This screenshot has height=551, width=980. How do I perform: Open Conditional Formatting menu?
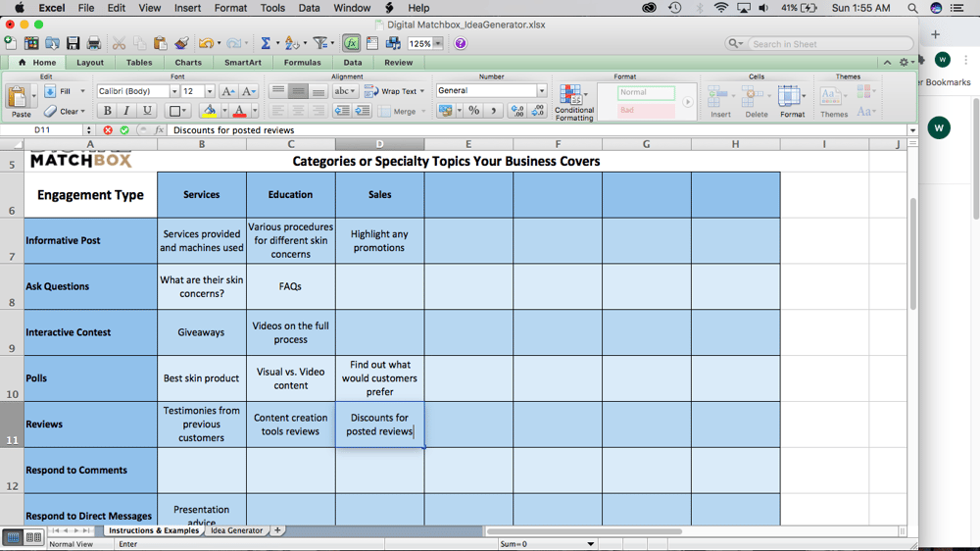pos(573,103)
